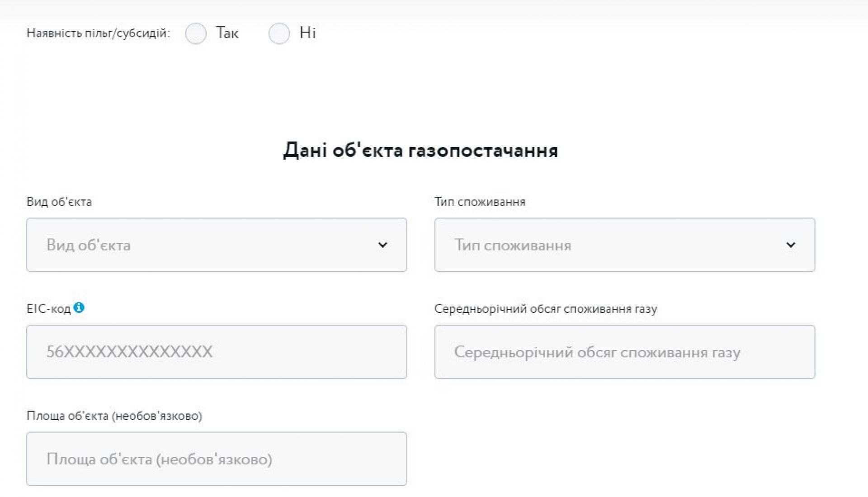Click the Ні option label text
Image resolution: width=868 pixels, height=497 pixels.
pyautogui.click(x=307, y=33)
